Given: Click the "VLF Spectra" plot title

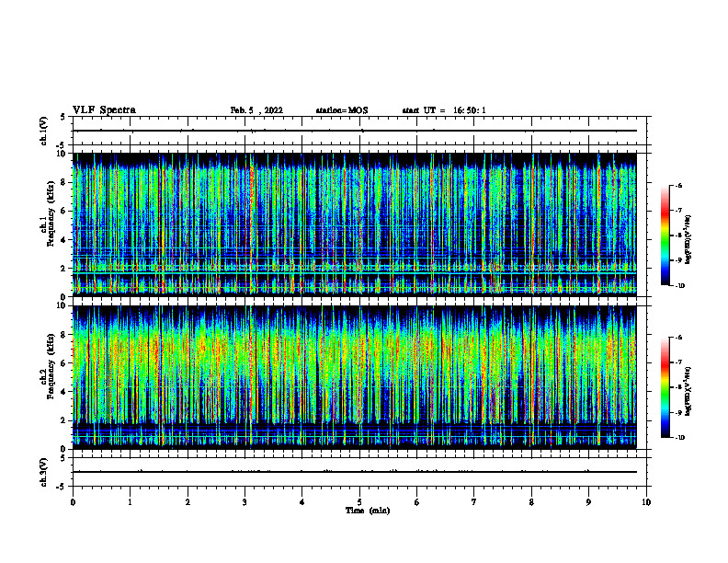Looking at the screenshot, I should 104,110.
